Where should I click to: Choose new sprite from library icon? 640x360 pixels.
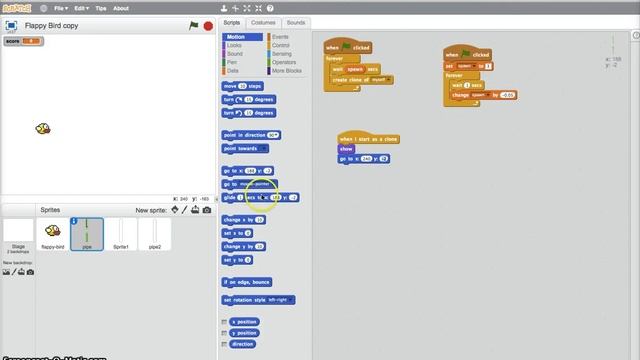click(175, 210)
